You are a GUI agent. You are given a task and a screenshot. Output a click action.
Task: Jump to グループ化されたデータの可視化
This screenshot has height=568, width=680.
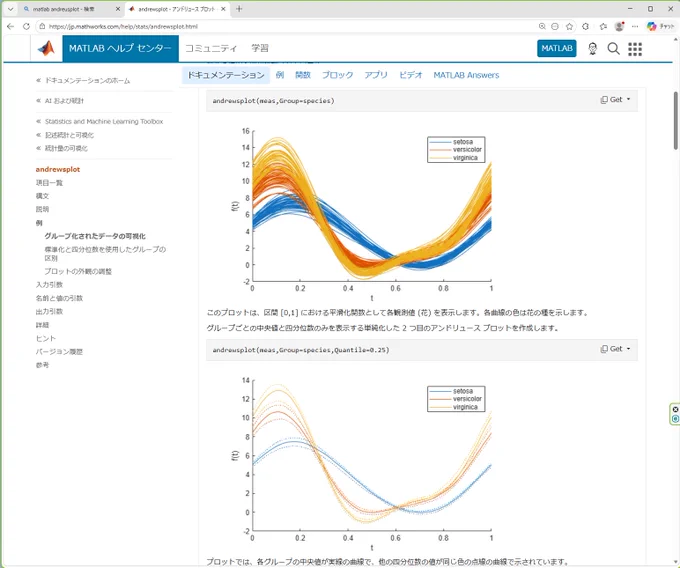pos(95,236)
